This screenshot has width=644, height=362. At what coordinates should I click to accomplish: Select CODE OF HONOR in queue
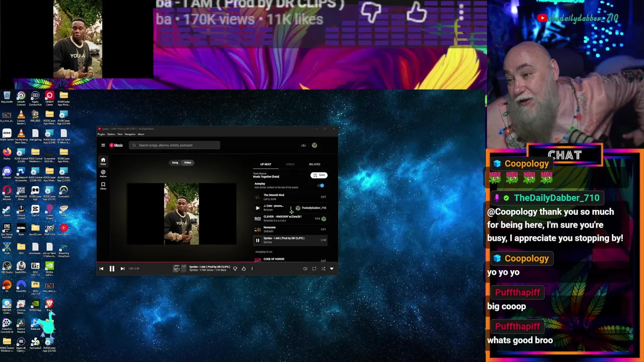pyautogui.click(x=290, y=259)
